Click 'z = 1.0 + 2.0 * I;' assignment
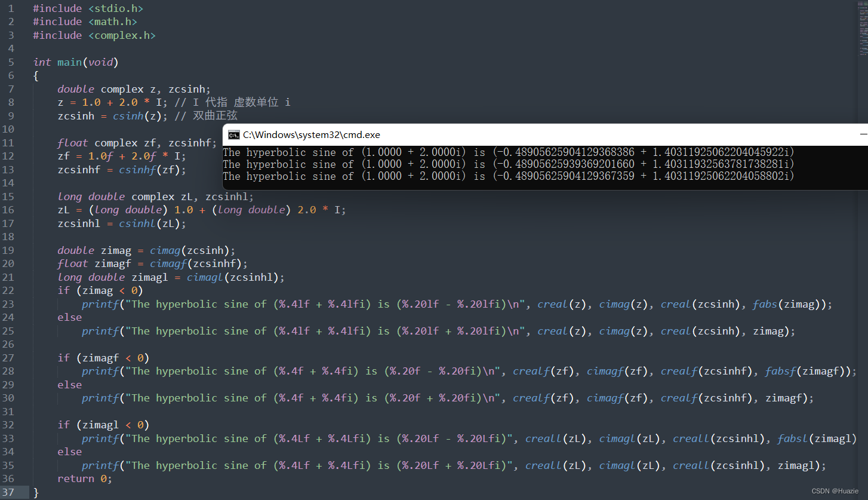This screenshot has height=500, width=868. [113, 102]
